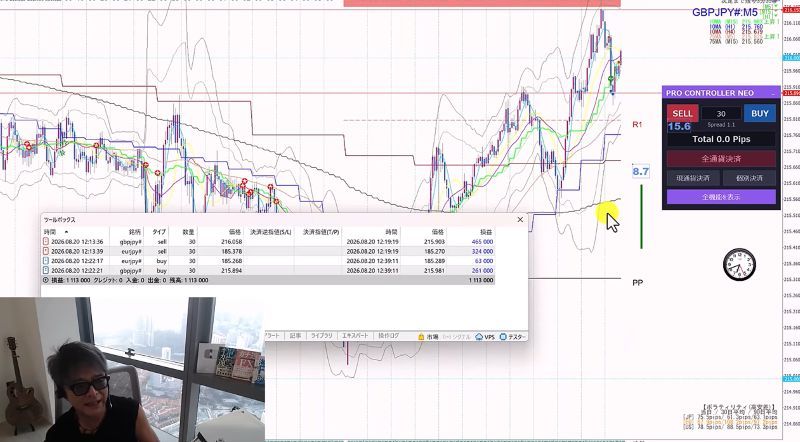The height and width of the screenshot is (442, 800).
Task: Edit the lot size field showing 30
Action: tap(721, 114)
